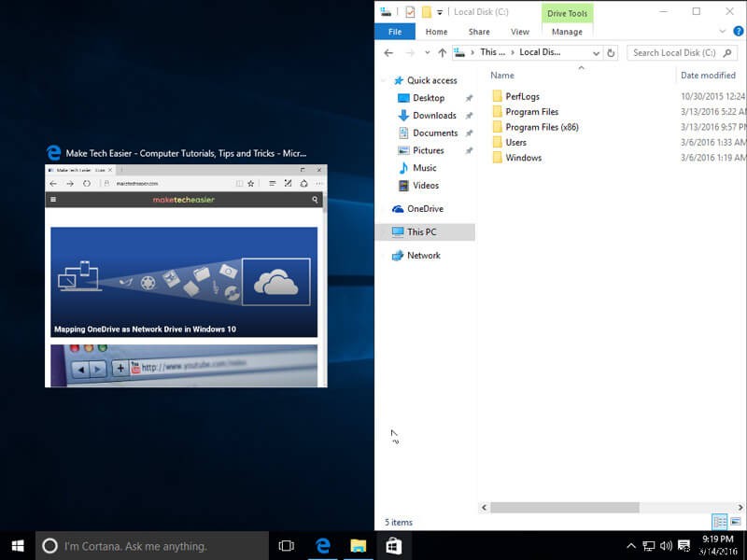Switch to the Share ribbon tab
Image resolution: width=747 pixels, height=560 pixels.
(x=478, y=31)
